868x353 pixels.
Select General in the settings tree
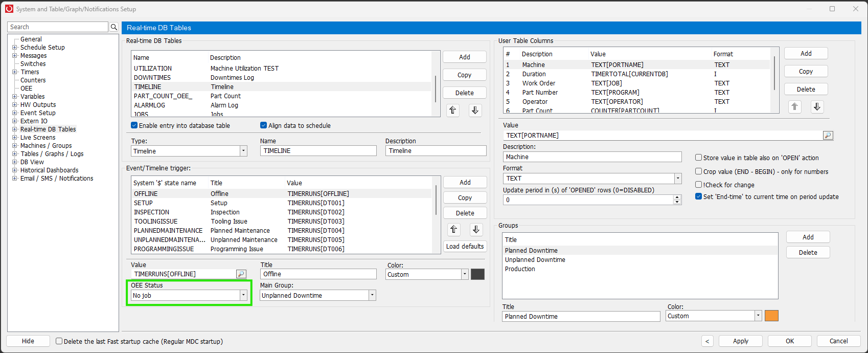tap(31, 39)
